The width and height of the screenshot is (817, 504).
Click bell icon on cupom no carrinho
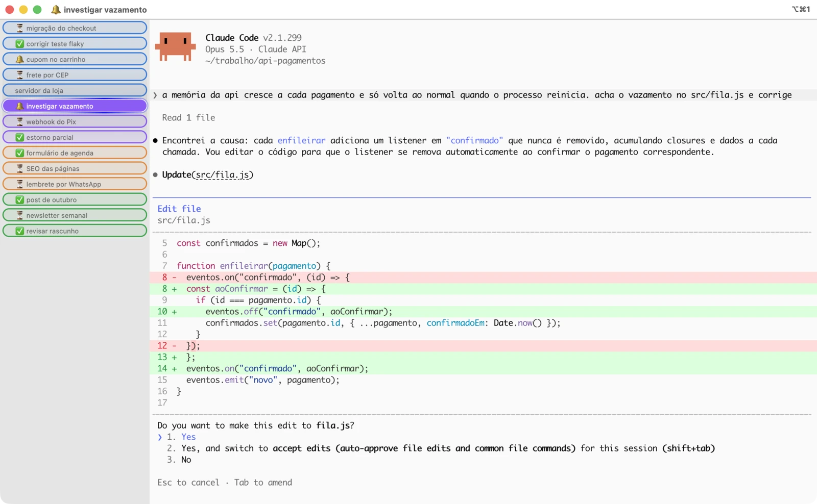click(20, 59)
